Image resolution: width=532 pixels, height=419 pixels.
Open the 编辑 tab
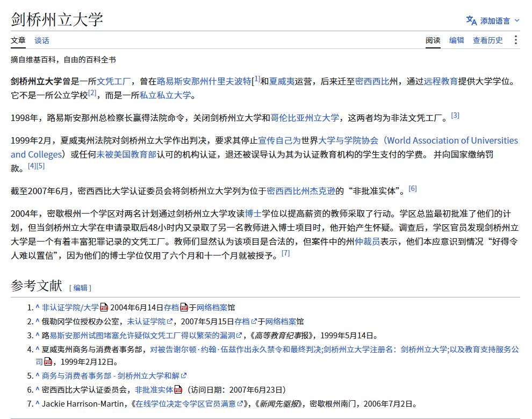(456, 40)
